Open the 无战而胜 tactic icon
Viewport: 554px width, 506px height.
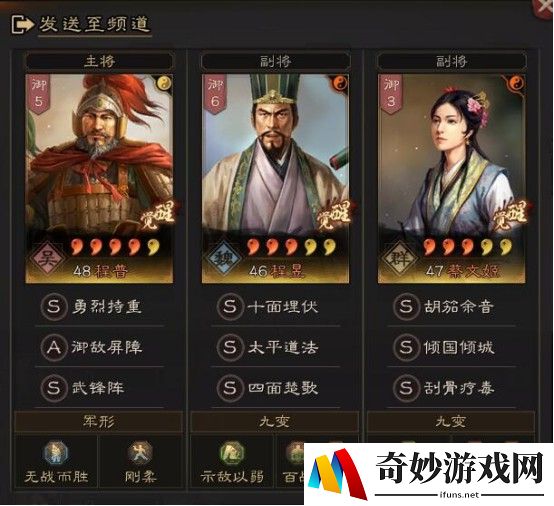pyautogui.click(x=56, y=452)
